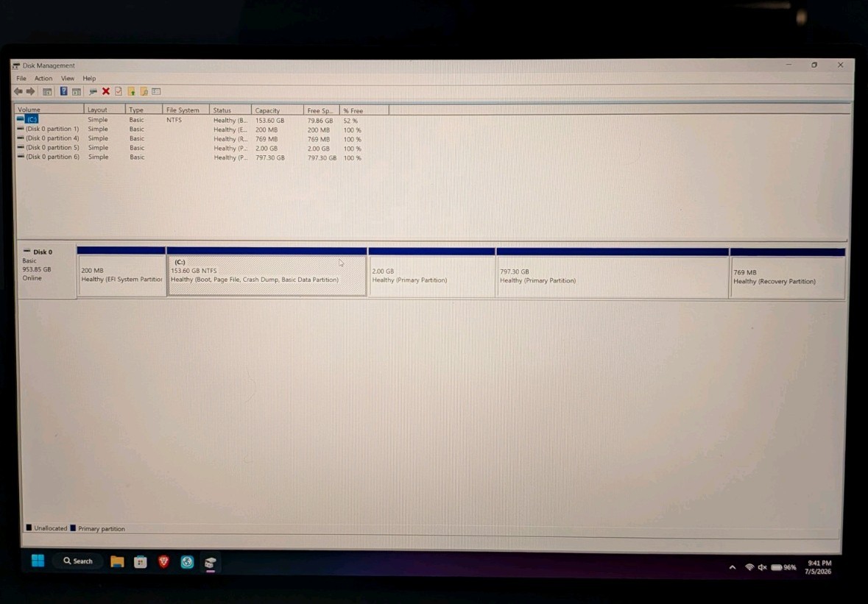Open Help via blue question mark icon
The height and width of the screenshot is (604, 868).
pos(63,91)
